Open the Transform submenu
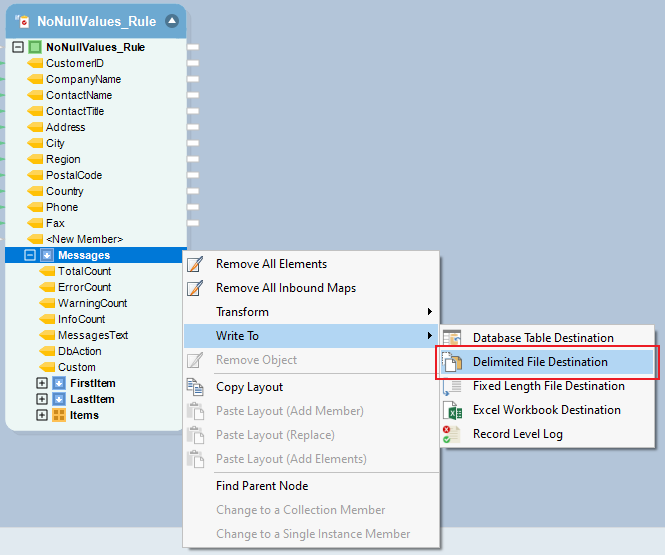Screen dimensions: 665x555 point(311,312)
